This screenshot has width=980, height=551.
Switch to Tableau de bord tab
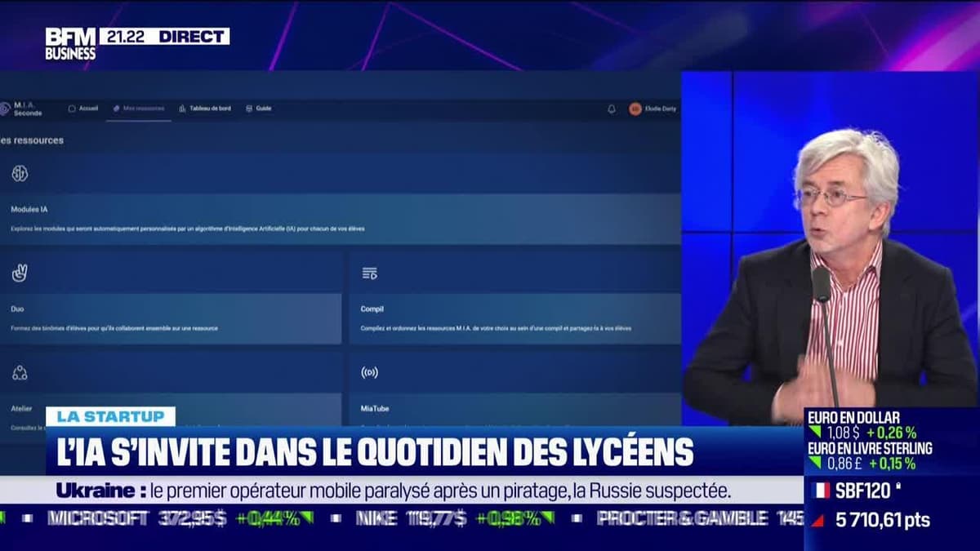[205, 108]
